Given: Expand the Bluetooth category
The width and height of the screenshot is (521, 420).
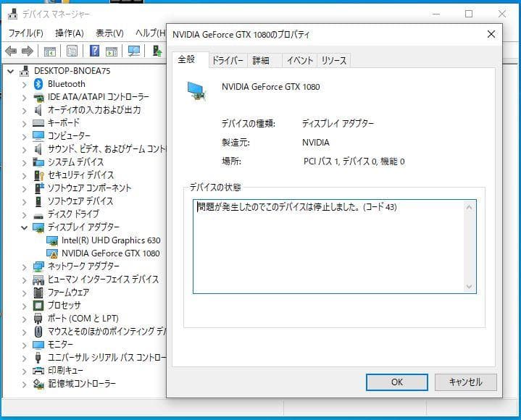Looking at the screenshot, I should [x=24, y=85].
